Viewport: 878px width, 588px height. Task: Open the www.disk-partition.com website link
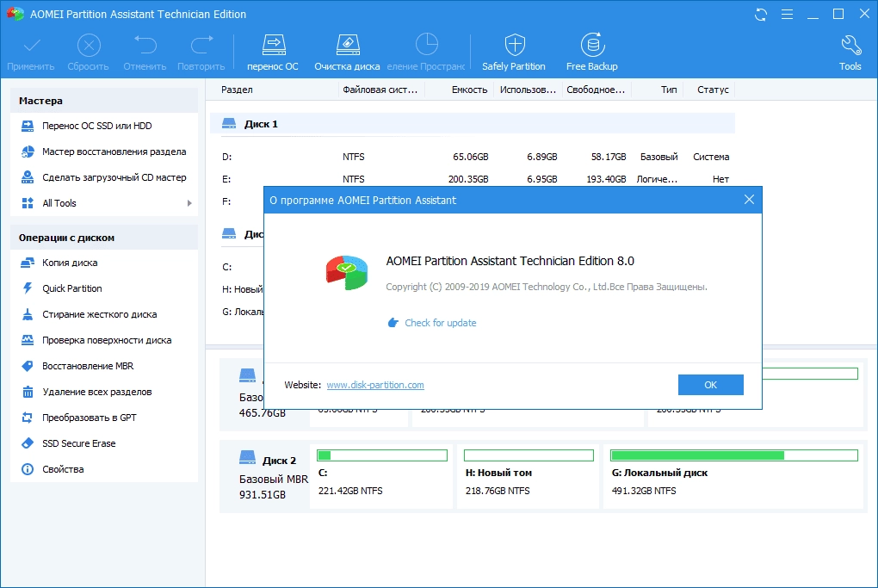tap(375, 386)
